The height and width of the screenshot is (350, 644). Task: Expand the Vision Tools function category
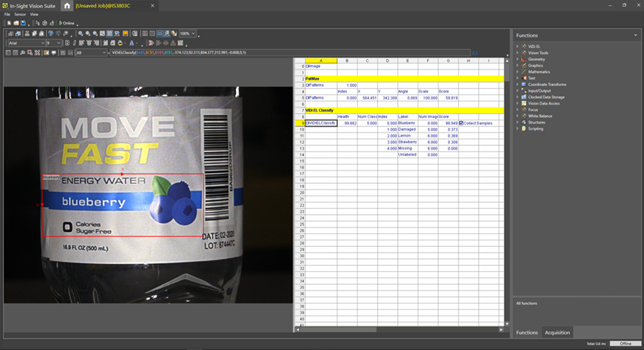pos(518,52)
